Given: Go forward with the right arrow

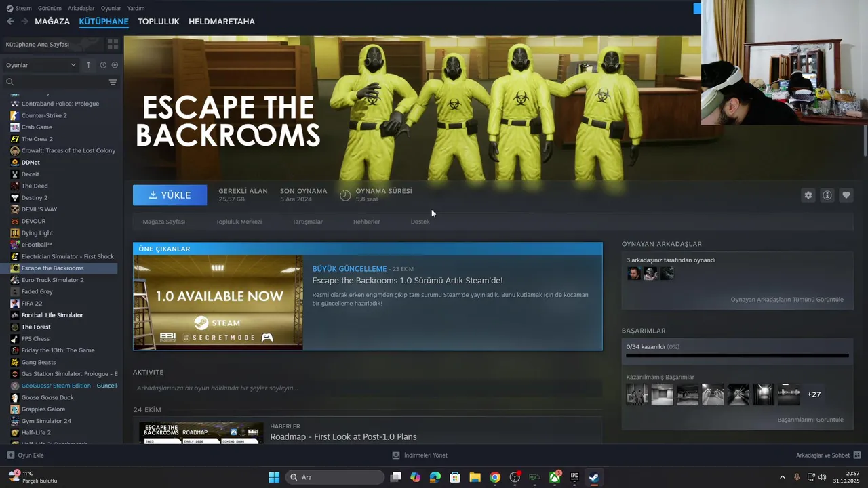Looking at the screenshot, I should point(24,22).
